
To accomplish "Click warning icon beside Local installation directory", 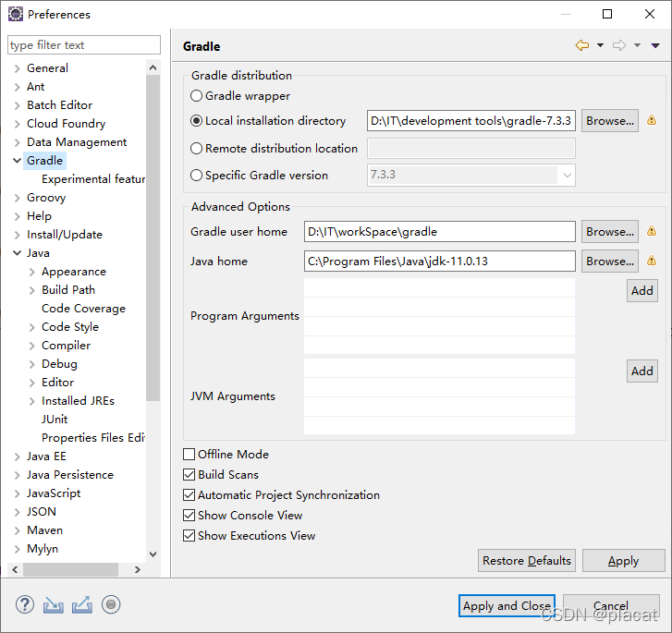I will 652,120.
